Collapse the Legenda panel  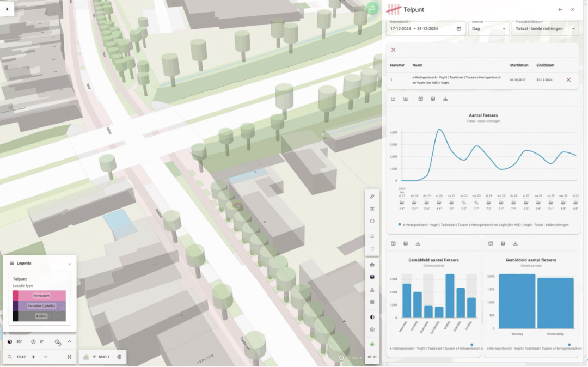[69, 264]
